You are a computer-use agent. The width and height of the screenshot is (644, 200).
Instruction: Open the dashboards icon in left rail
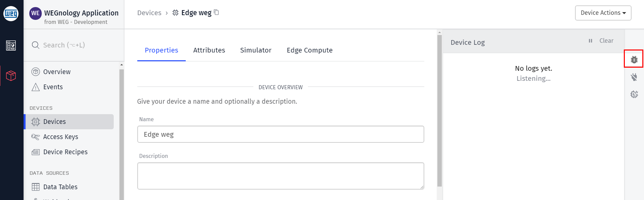click(11, 45)
